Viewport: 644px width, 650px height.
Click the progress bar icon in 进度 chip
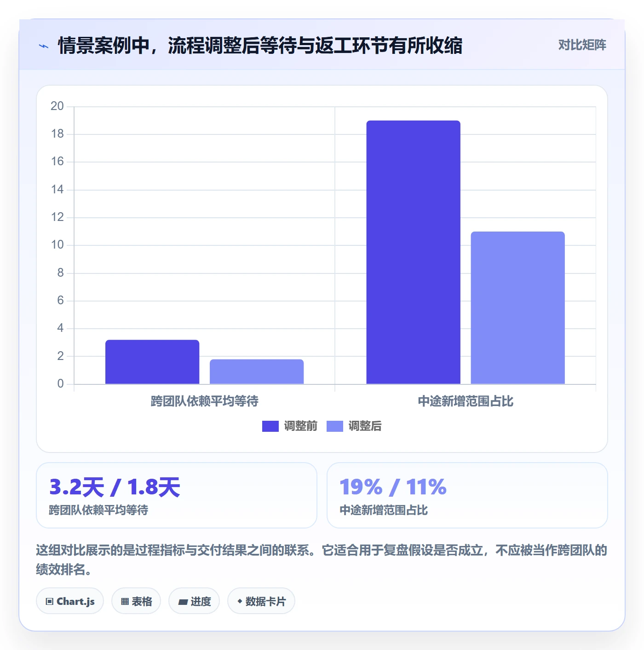pyautogui.click(x=183, y=602)
